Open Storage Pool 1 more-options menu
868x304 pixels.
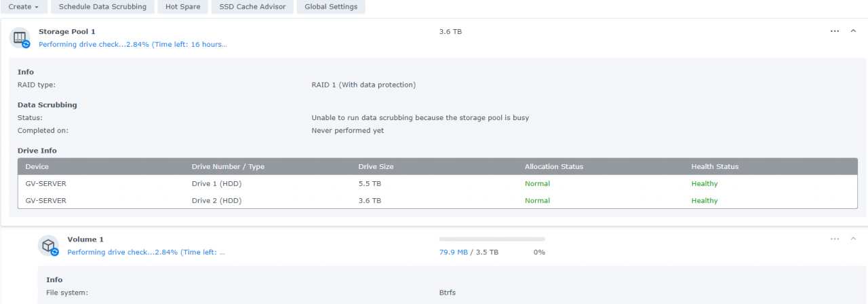(x=835, y=31)
